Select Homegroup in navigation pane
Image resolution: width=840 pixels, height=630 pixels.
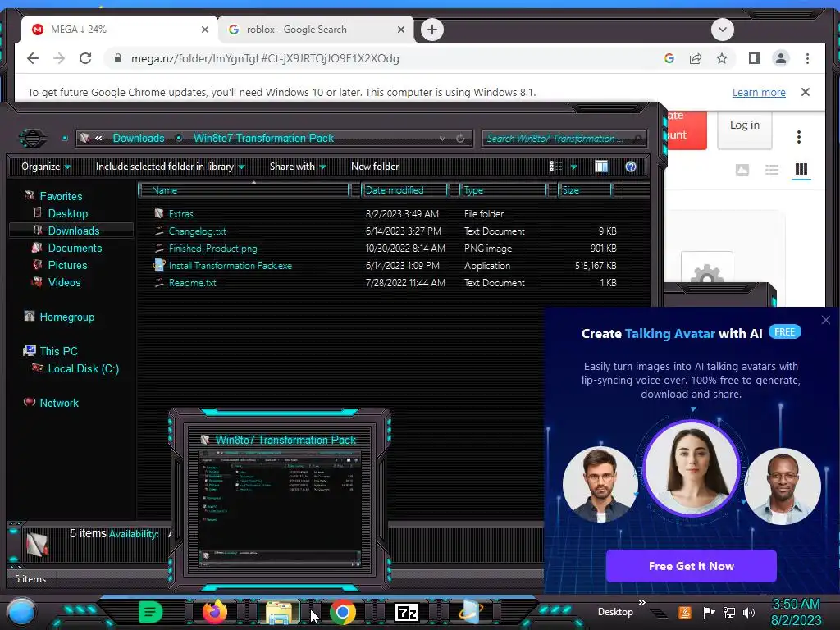click(66, 317)
